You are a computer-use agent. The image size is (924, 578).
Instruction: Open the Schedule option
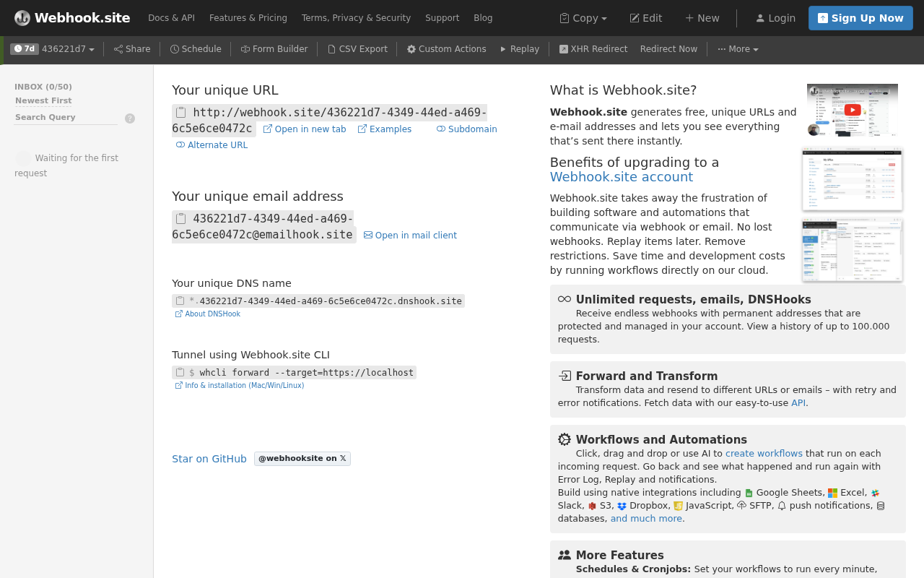[196, 49]
